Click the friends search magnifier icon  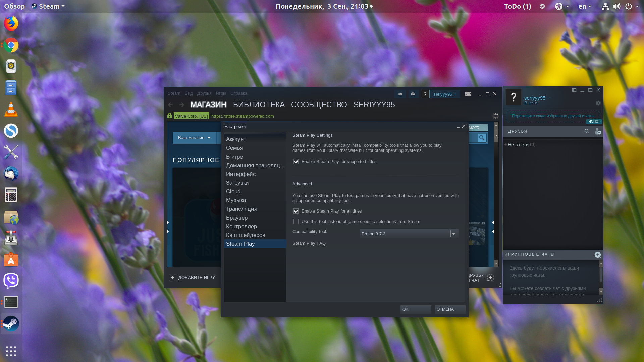[587, 131]
